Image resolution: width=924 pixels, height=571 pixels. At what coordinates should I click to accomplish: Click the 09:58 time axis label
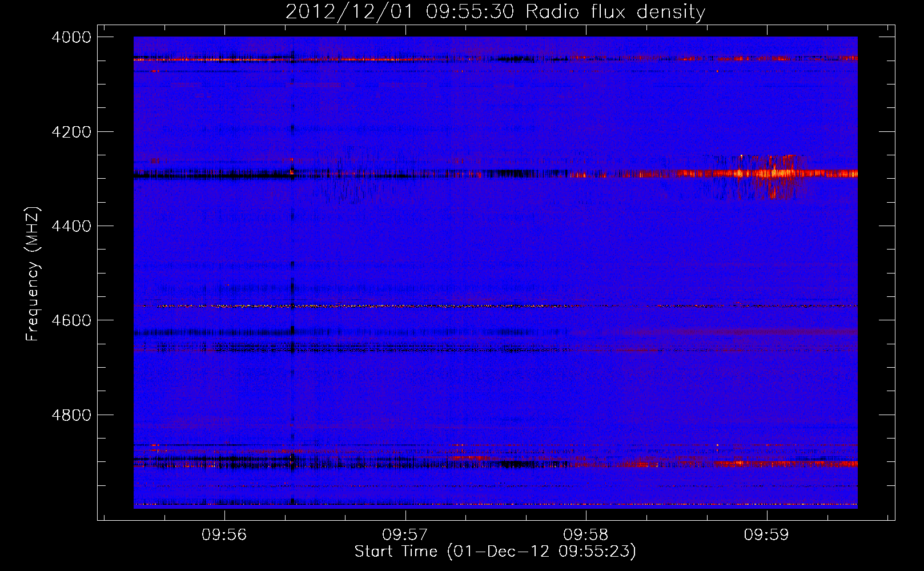tap(586, 535)
